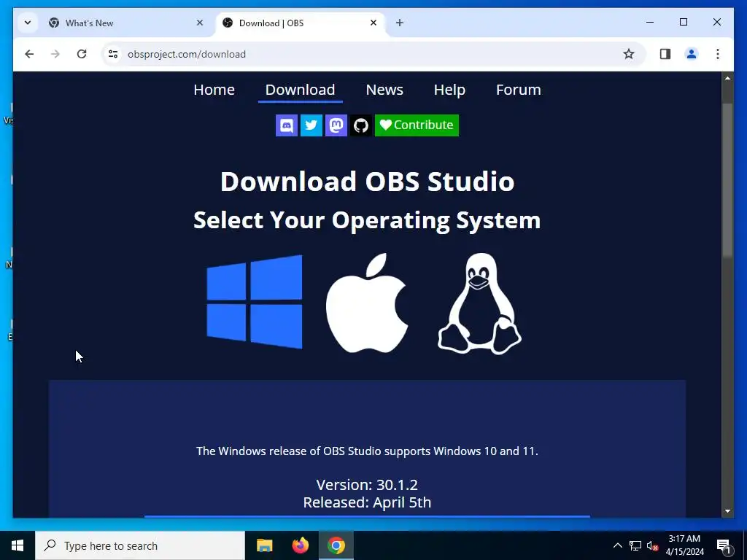Click the taskbar search box

[140, 545]
